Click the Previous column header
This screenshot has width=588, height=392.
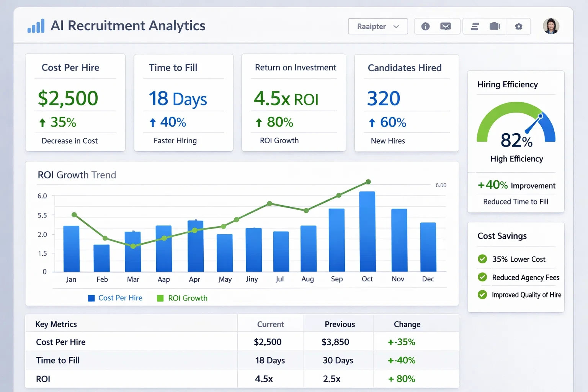pos(340,324)
